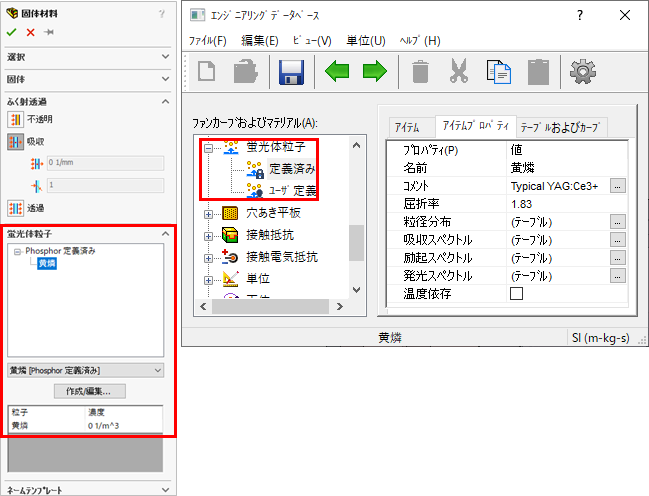The image size is (649, 496).
Task: Confirm with the green checkmark icon
Action: (12, 32)
